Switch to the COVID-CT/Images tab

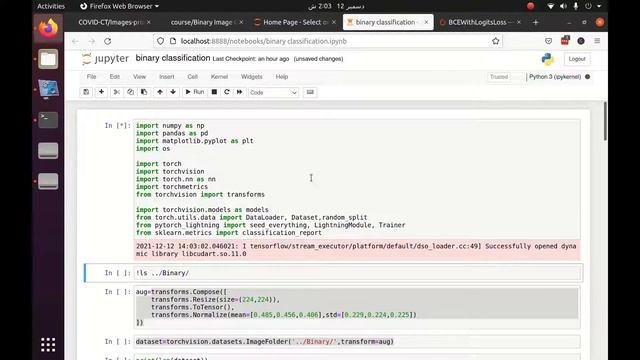[x=109, y=22]
